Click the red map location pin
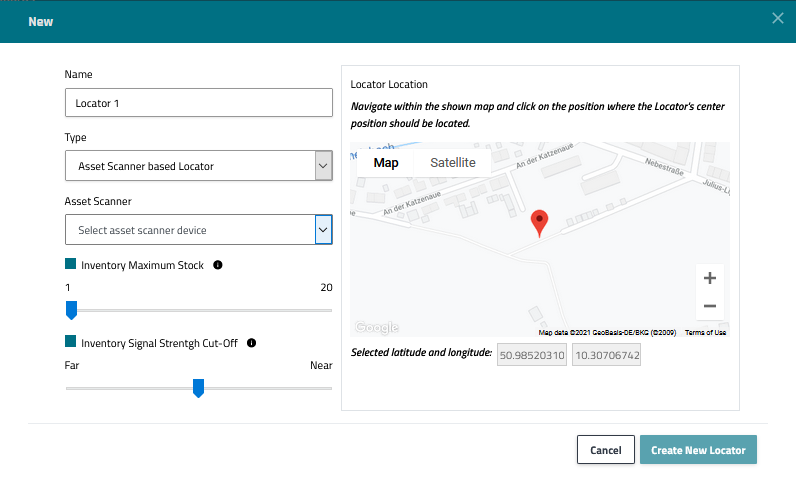This screenshot has height=486, width=796. click(539, 222)
